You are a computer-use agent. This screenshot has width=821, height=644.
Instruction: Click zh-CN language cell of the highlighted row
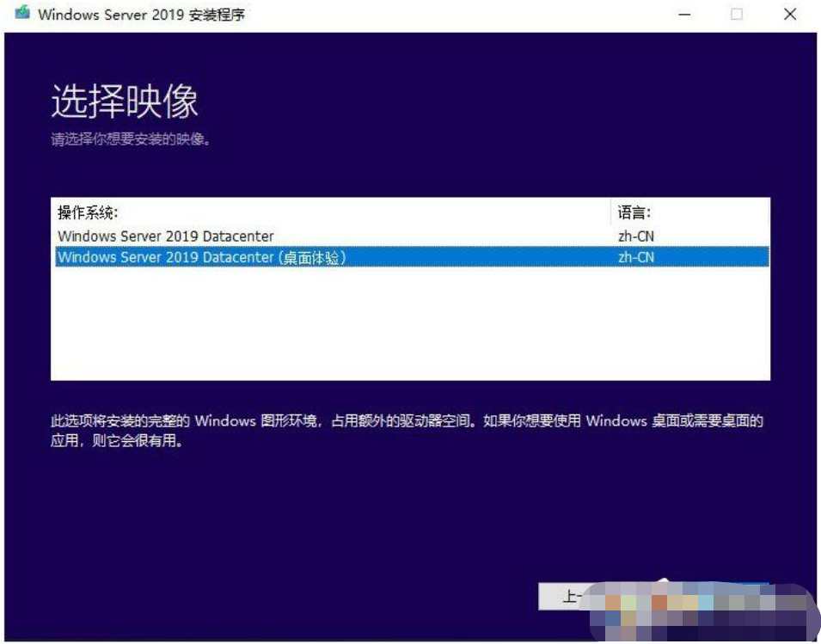[636, 257]
